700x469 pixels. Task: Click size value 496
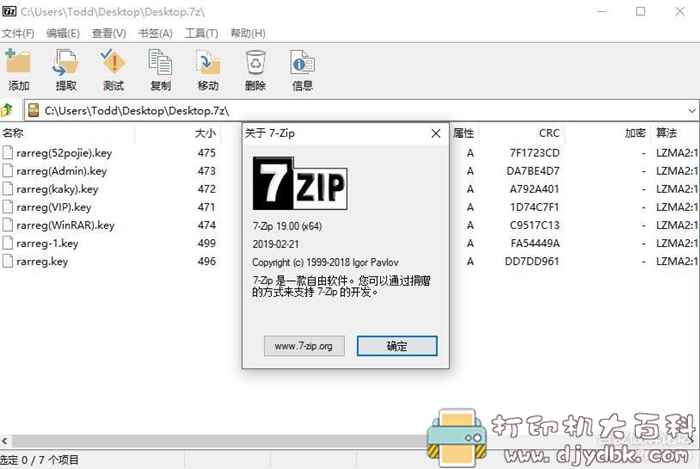pos(207,261)
